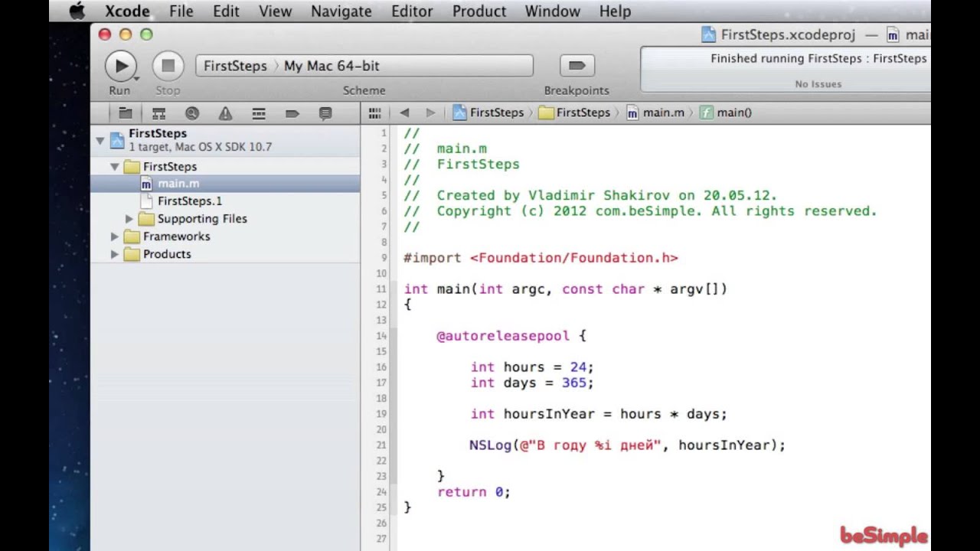Click the Run button
The width and height of the screenshot is (980, 551).
121,66
